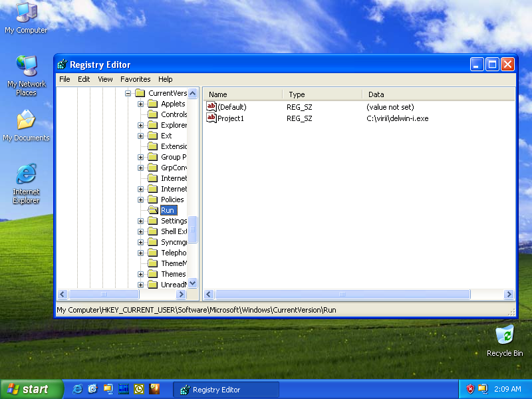Open the Favorites menu
The height and width of the screenshot is (399, 532).
click(x=136, y=79)
